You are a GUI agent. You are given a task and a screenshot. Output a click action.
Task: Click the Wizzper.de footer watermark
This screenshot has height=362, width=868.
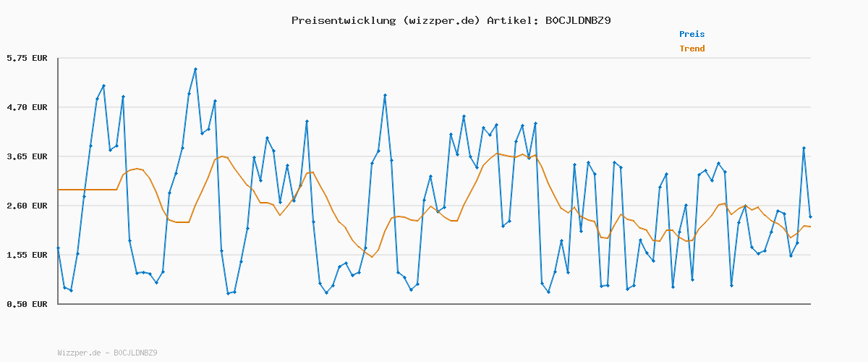[x=107, y=353]
